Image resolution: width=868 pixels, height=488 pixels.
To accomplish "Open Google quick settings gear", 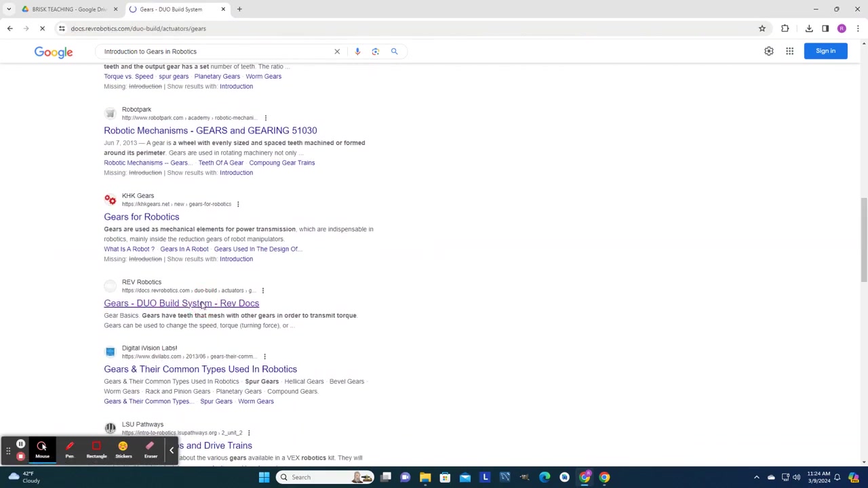I will coord(769,51).
